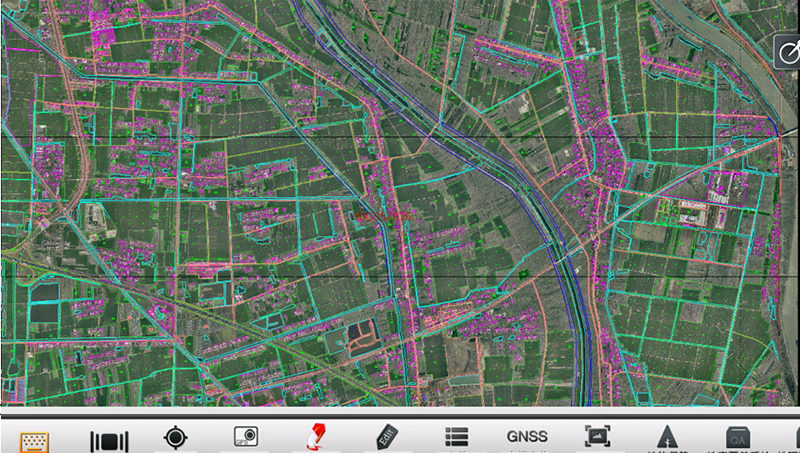Click the red label text at map center
The height and width of the screenshot is (453, 800).
click(381, 217)
